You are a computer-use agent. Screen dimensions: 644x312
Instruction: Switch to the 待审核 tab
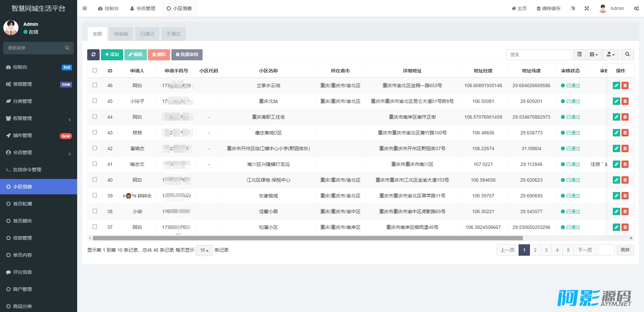121,34
